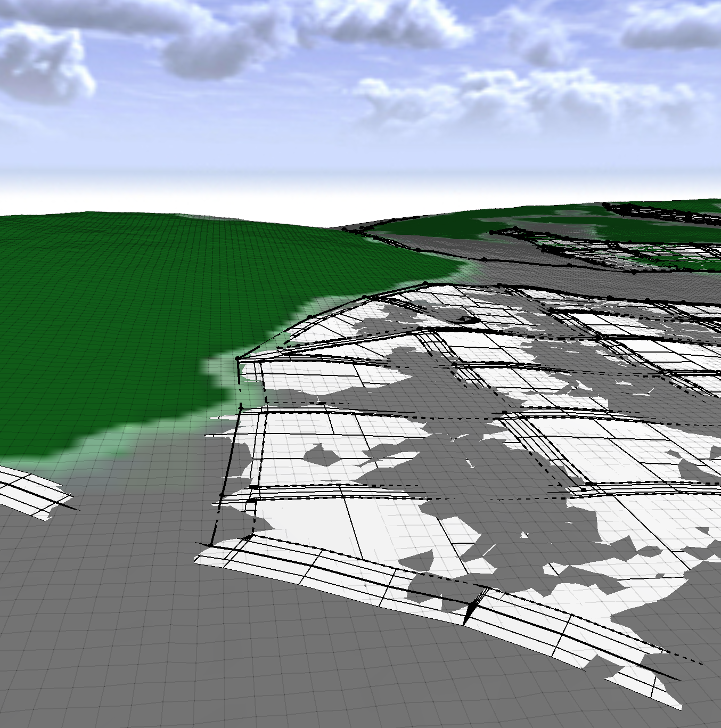Select the vertex node where boundary lines converge
721x728 pixels.
pyautogui.click(x=238, y=358)
